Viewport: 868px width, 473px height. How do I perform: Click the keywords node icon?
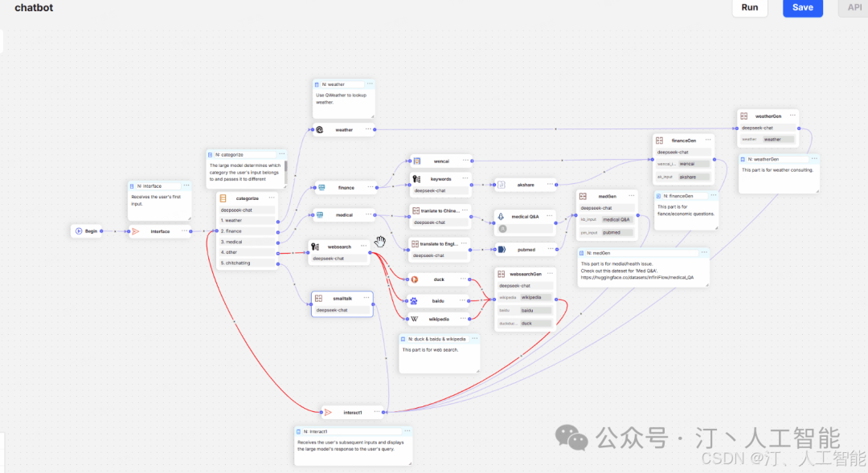pos(417,179)
